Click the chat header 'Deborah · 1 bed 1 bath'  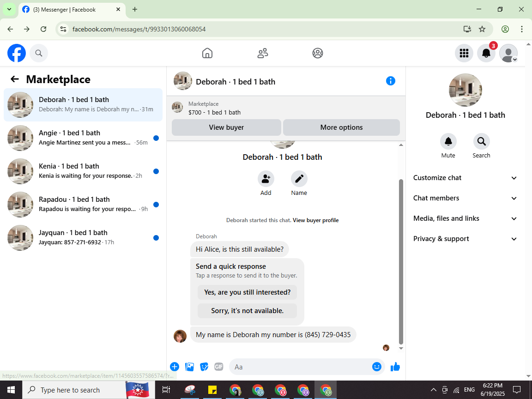point(236,82)
